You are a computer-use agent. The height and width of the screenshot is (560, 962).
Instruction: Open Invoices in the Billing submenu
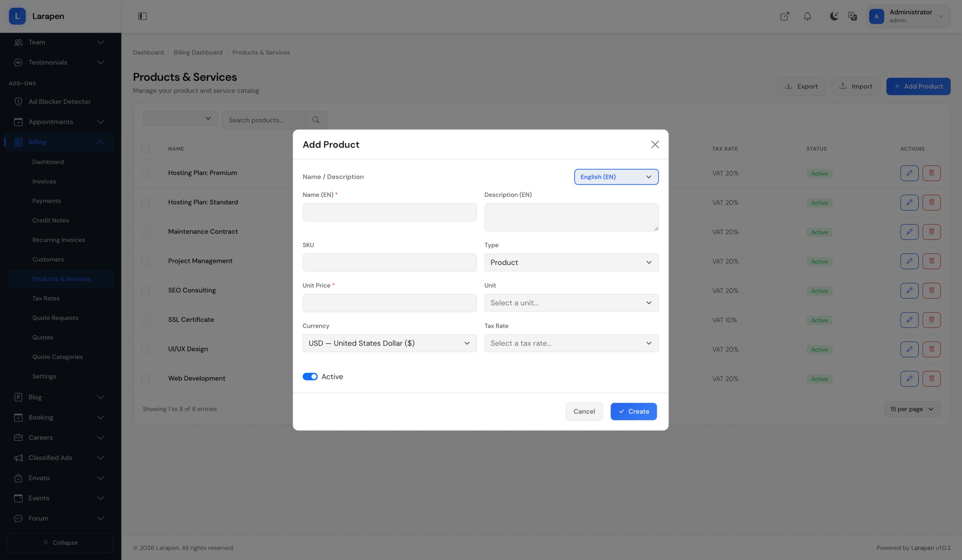point(44,181)
